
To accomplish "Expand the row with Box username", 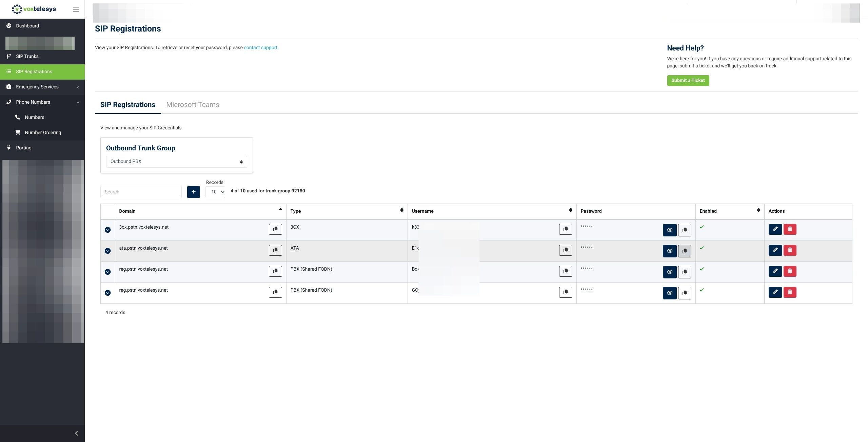I will coord(108,272).
